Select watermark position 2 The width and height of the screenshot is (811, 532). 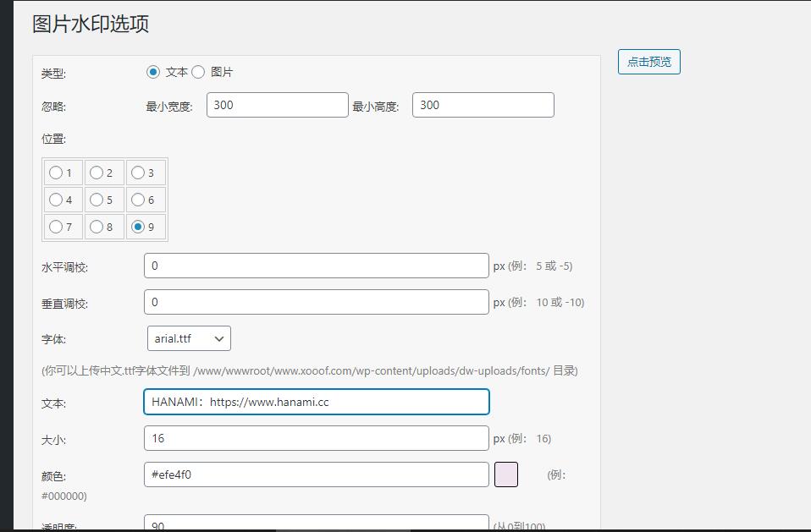95,173
